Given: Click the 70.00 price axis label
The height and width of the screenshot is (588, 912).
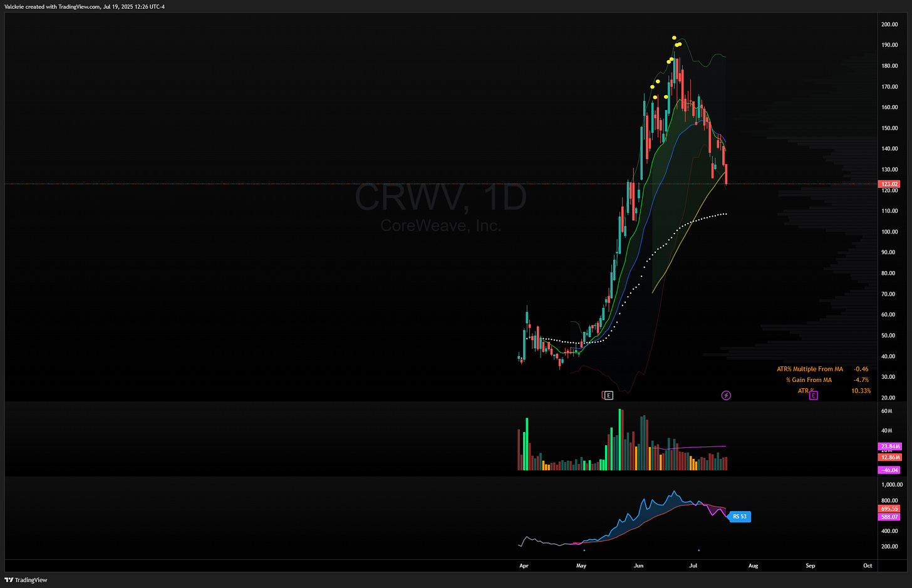Looking at the screenshot, I should coord(888,294).
